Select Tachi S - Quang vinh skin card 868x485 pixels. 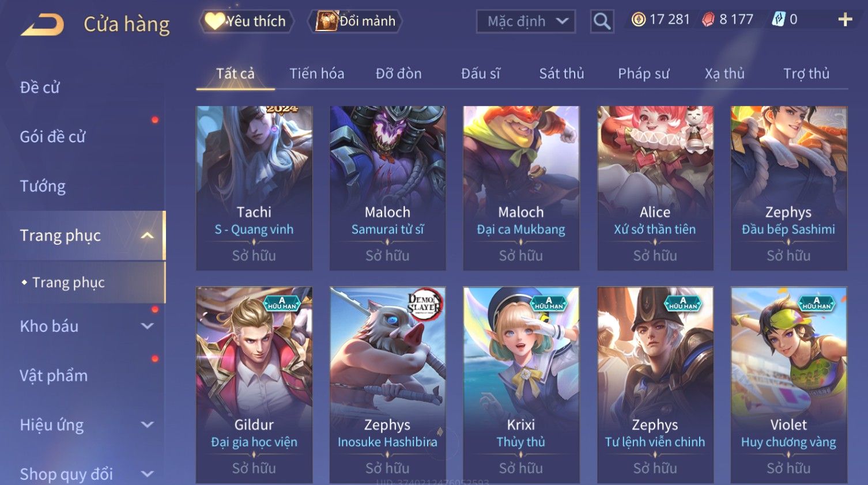pyautogui.click(x=254, y=188)
